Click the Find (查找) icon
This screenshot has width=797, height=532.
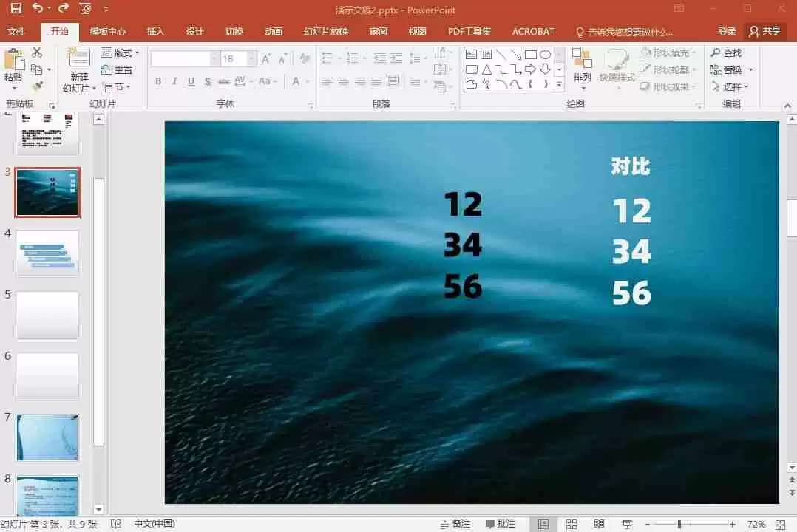click(730, 52)
